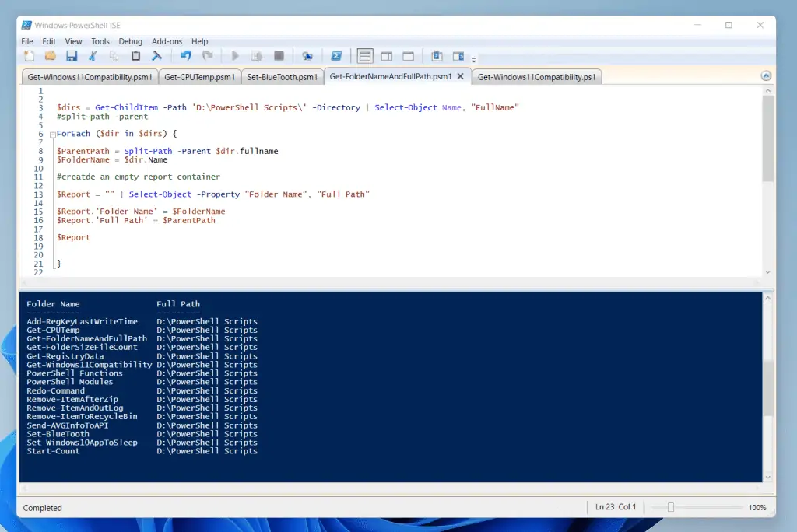Click the script pane scroll-up arrow
This screenshot has height=532, width=797.
(768, 90)
